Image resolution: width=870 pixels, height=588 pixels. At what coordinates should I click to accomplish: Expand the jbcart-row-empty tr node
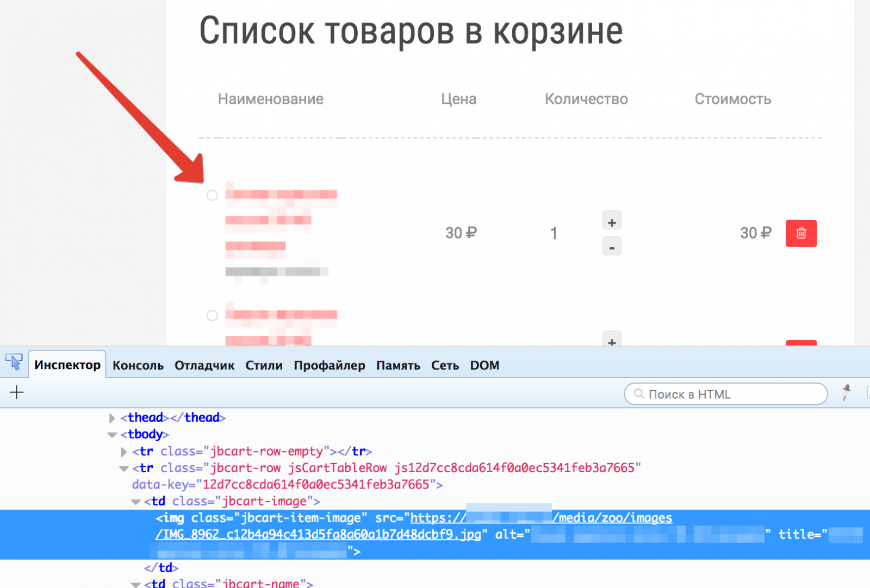click(x=124, y=452)
